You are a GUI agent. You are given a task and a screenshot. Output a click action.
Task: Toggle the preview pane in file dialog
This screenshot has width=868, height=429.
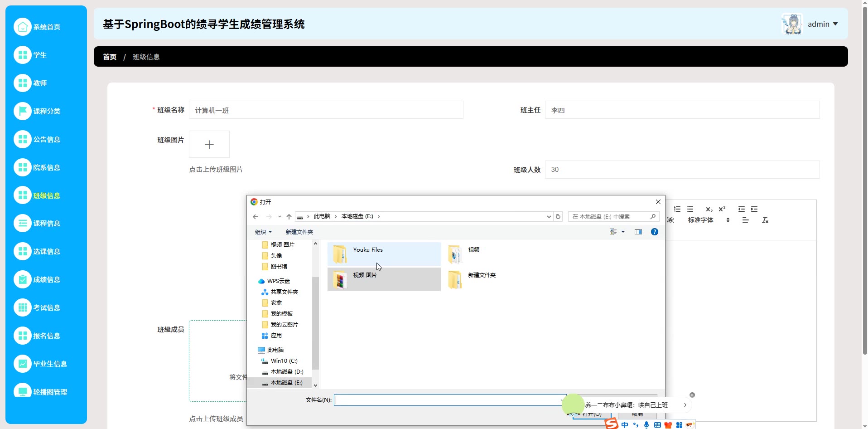point(638,232)
